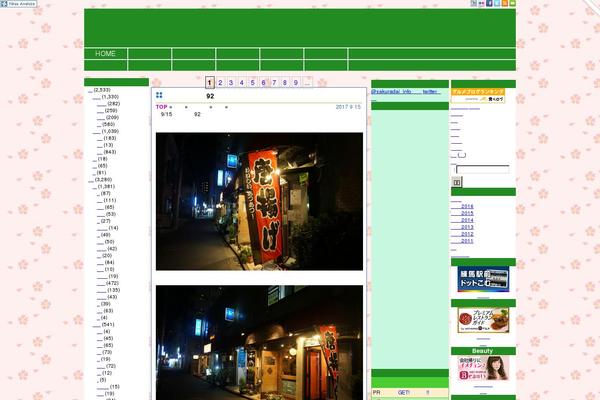Go to pagination page 9
This screenshot has height=400, width=600.
(x=296, y=82)
